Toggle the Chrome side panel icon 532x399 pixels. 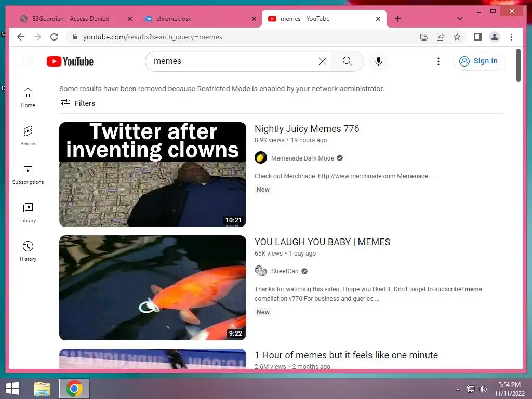478,37
